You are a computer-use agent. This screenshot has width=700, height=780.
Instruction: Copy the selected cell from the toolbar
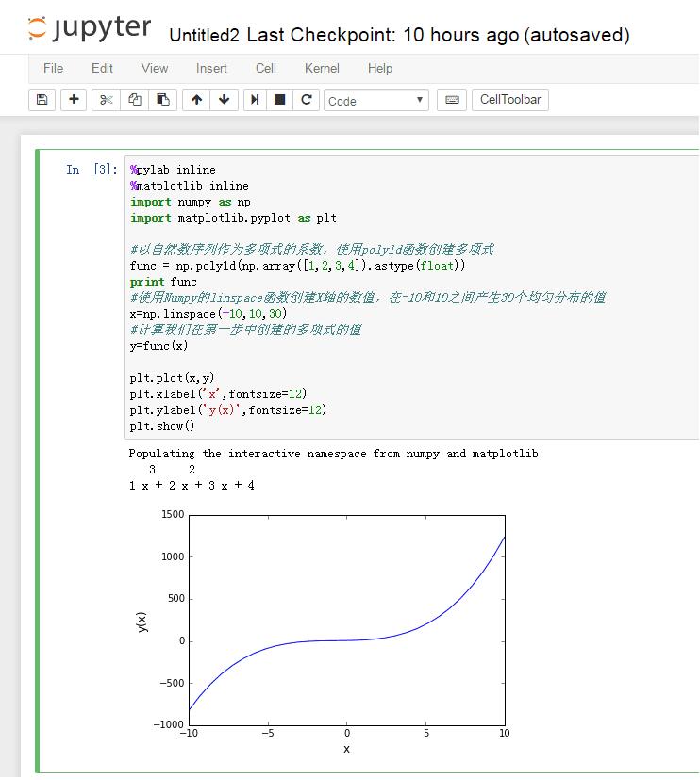coord(134,100)
